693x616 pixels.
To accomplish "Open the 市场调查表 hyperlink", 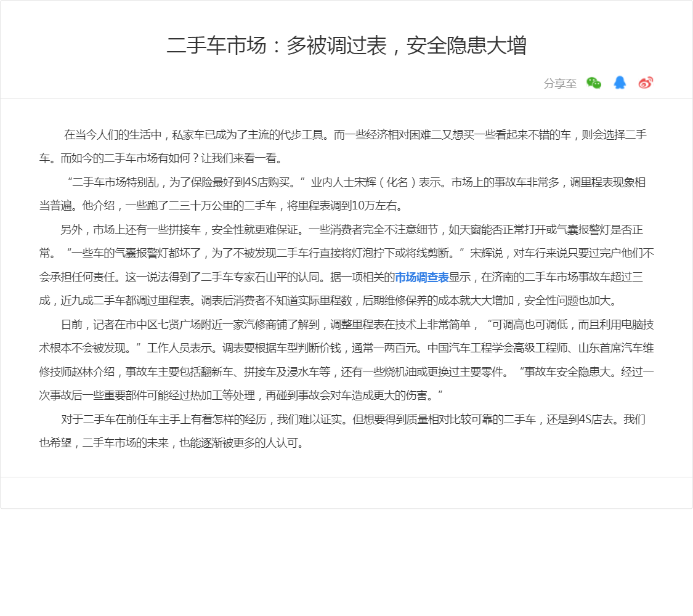I will (x=421, y=277).
